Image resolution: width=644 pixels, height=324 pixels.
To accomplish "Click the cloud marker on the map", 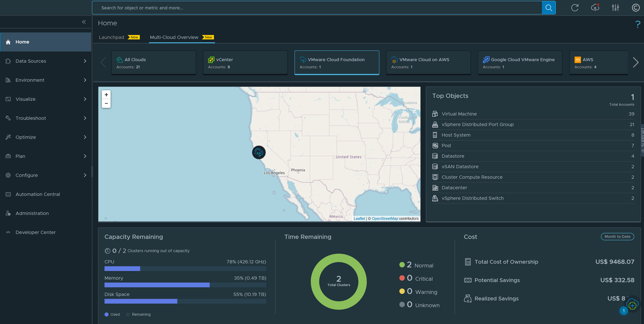I will 259,152.
